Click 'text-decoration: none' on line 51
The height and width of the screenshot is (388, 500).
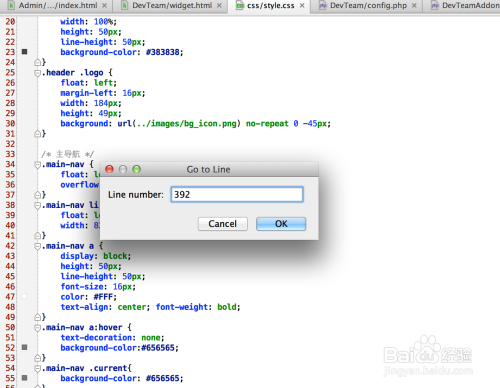110,338
